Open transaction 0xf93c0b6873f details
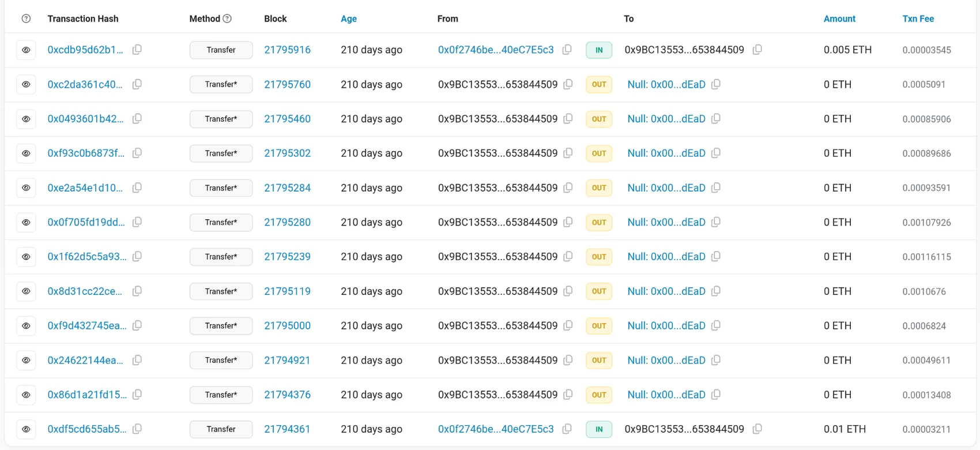The height and width of the screenshot is (450, 980). pos(86,153)
